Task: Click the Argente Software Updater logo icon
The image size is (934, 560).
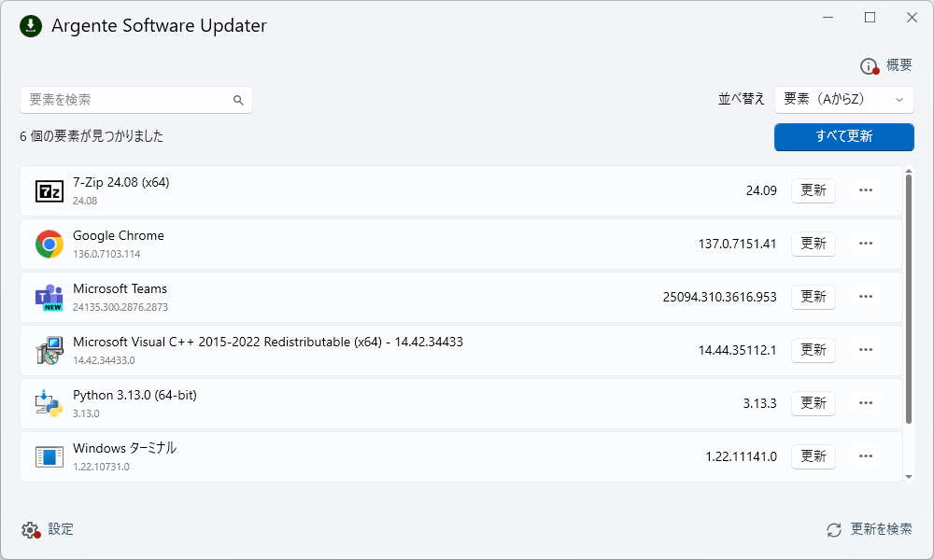Action: point(31,25)
